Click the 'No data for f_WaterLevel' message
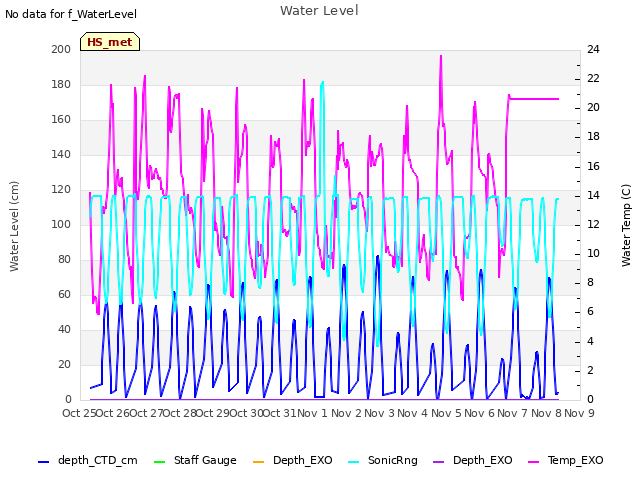 [71, 14]
